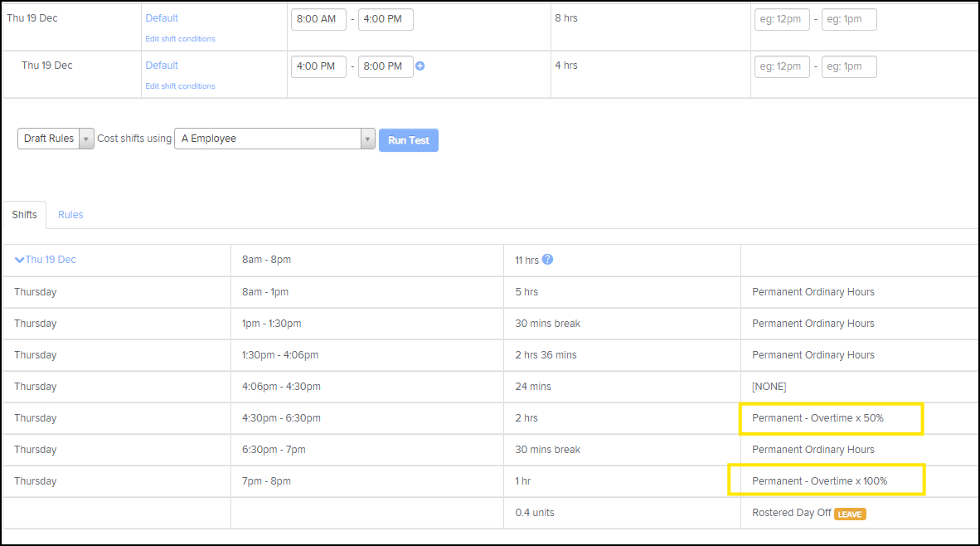Click the plus icon beside 8:00 PM
The height and width of the screenshot is (546, 980).
click(420, 66)
